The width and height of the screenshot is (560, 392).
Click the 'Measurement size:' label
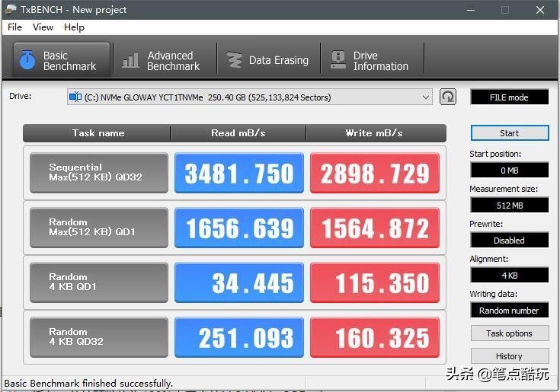click(504, 189)
